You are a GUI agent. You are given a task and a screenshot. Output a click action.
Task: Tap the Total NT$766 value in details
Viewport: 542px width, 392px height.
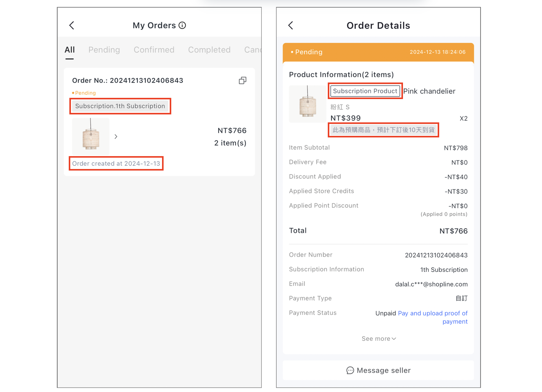coord(453,231)
